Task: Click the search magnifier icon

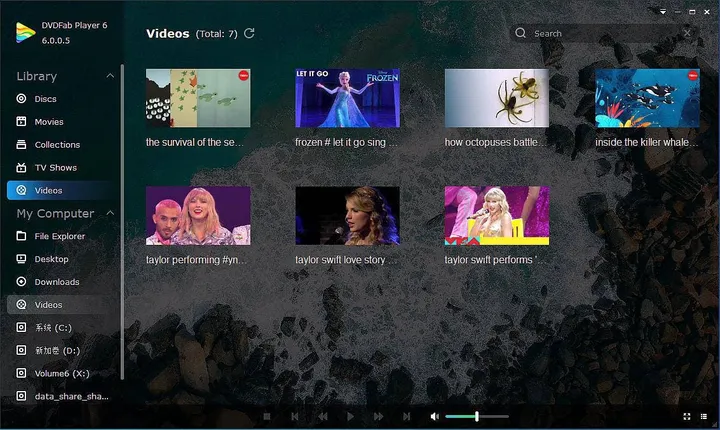Action: coord(520,33)
